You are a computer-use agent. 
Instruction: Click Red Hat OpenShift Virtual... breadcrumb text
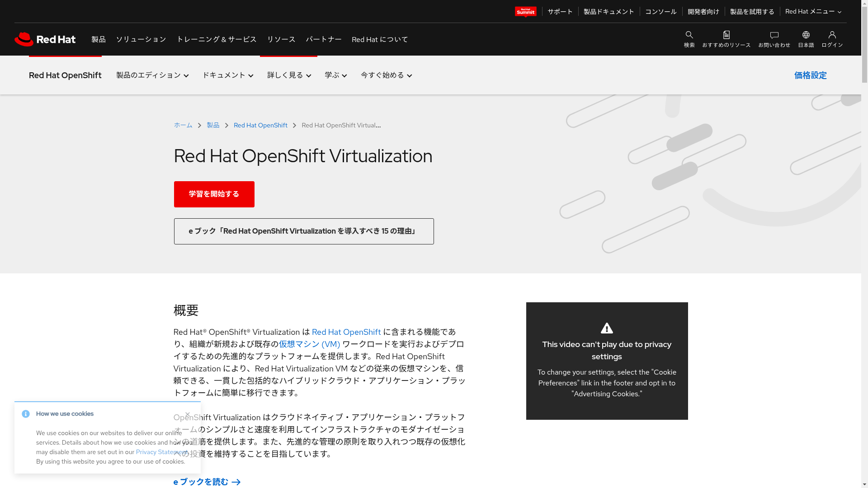[341, 125]
